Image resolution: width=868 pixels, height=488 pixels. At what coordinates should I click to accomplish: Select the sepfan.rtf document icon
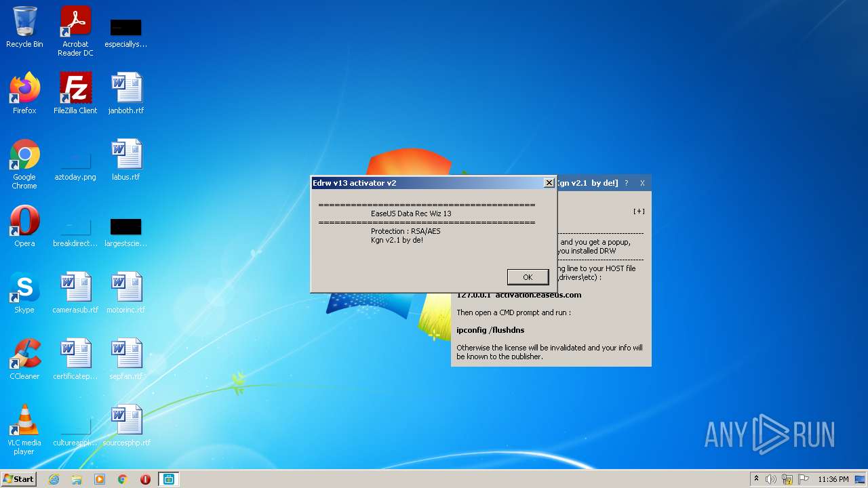click(x=126, y=359)
